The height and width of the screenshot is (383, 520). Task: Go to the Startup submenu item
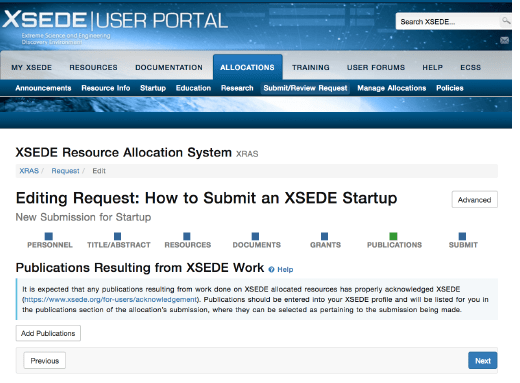click(x=153, y=88)
